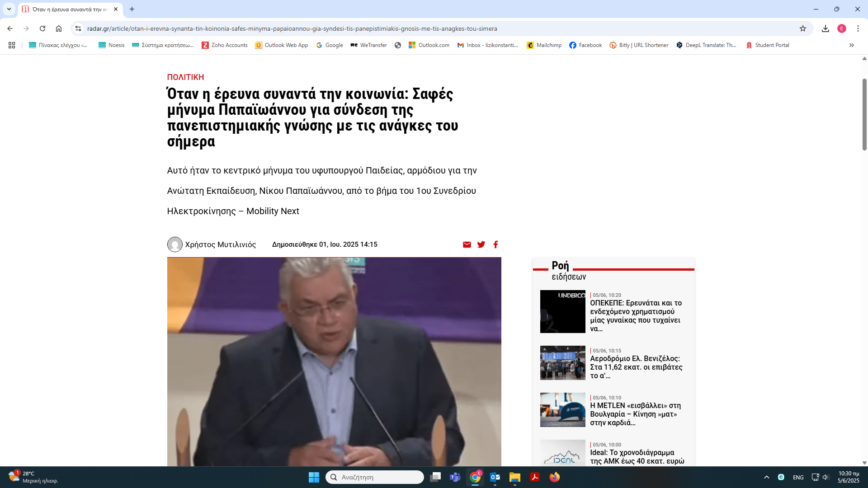Go to browser home page
The height and width of the screenshot is (488, 868).
coord(59,28)
